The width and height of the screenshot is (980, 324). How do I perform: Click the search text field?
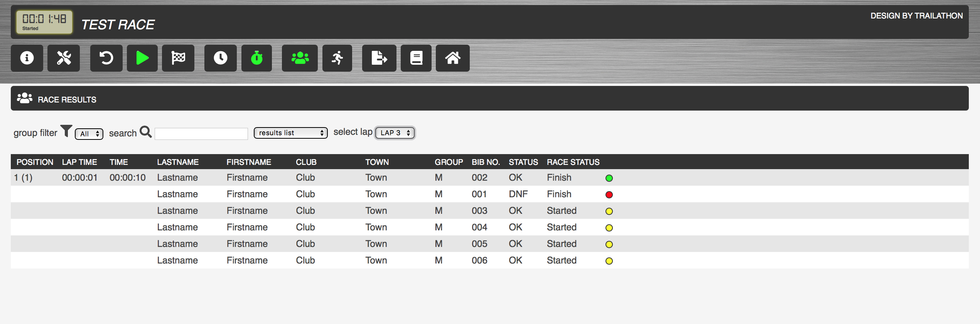201,134
